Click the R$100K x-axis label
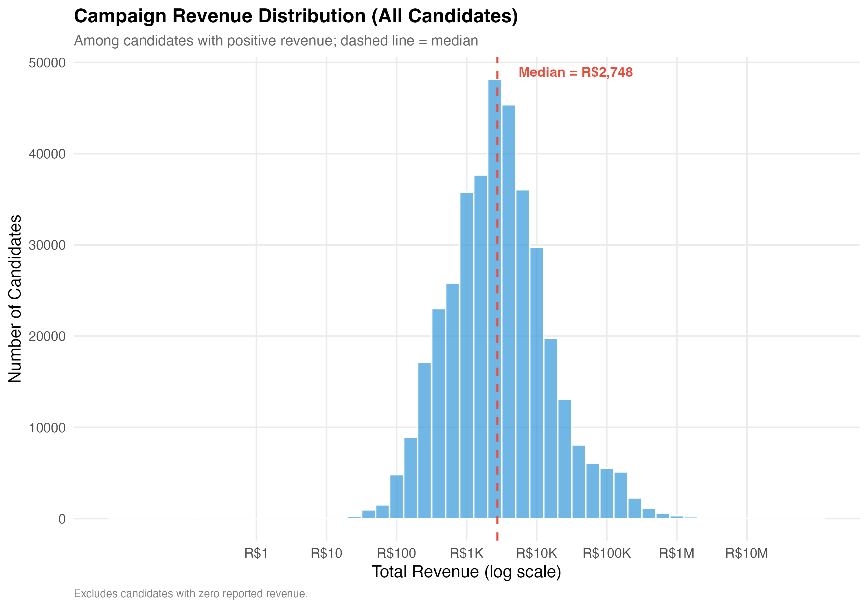 click(x=606, y=553)
